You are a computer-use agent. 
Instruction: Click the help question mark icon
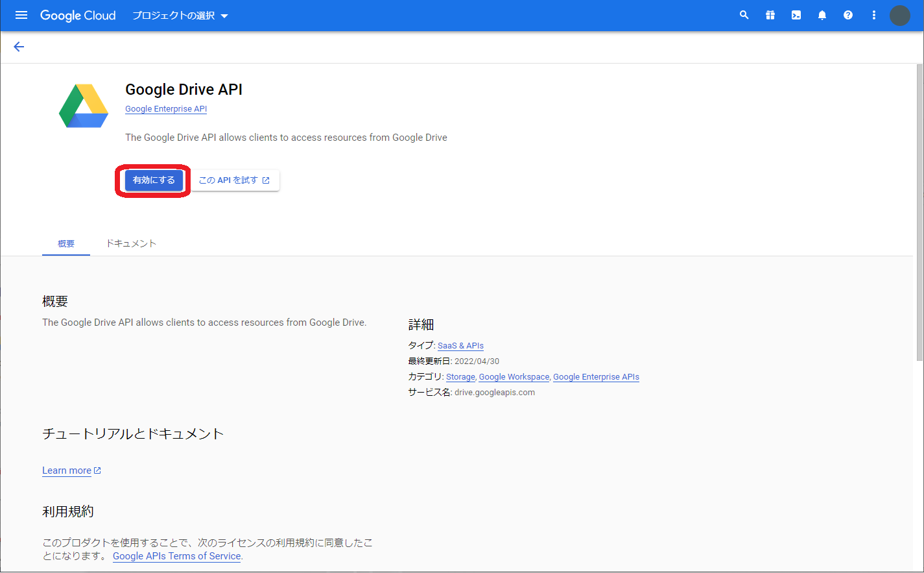(x=847, y=14)
